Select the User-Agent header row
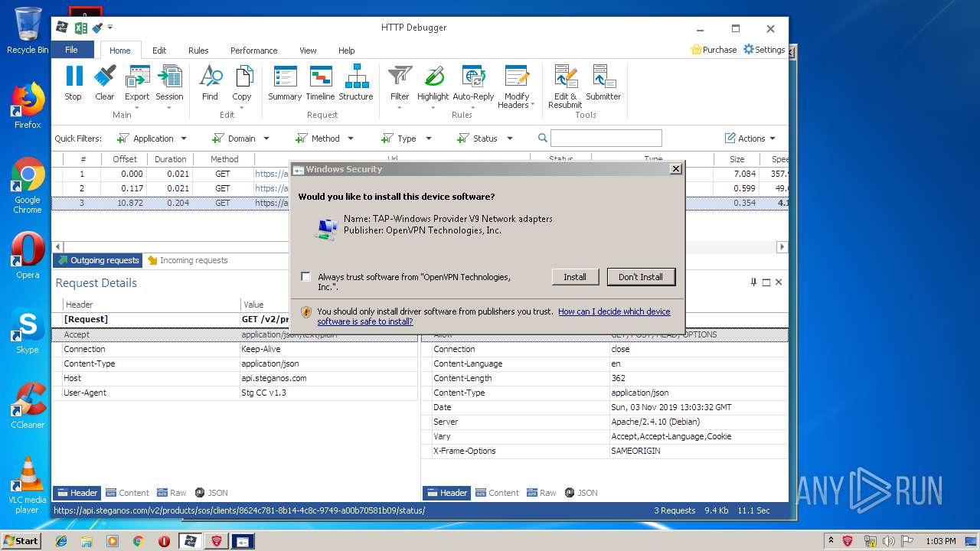This screenshot has width=980, height=551. tap(235, 393)
